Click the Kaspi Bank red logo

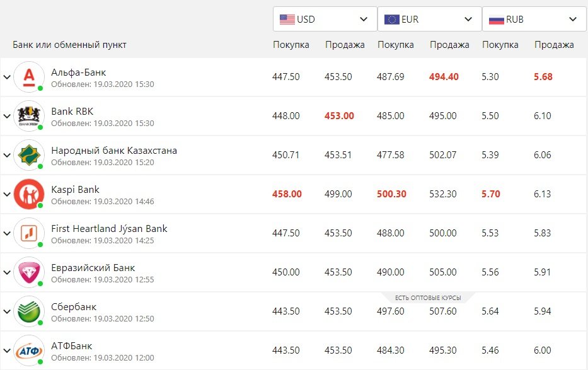pos(29,194)
